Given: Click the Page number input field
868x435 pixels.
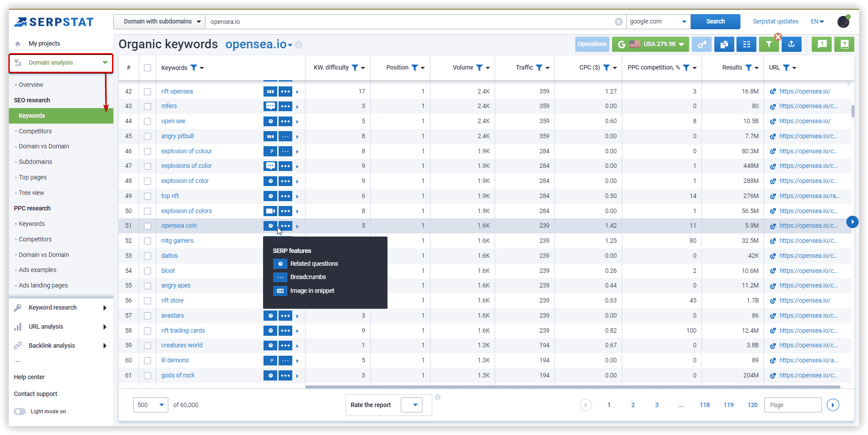Looking at the screenshot, I should (x=793, y=405).
